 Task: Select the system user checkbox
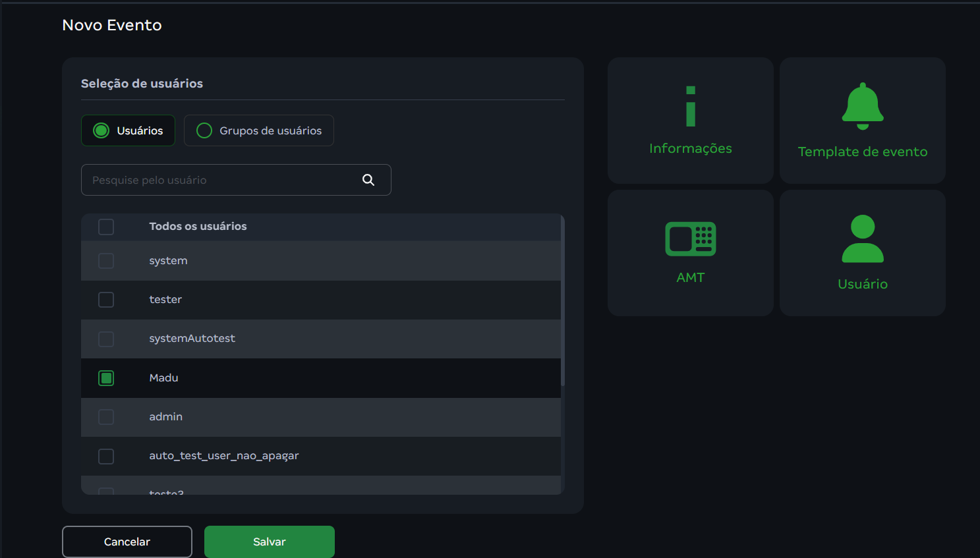pos(106,261)
